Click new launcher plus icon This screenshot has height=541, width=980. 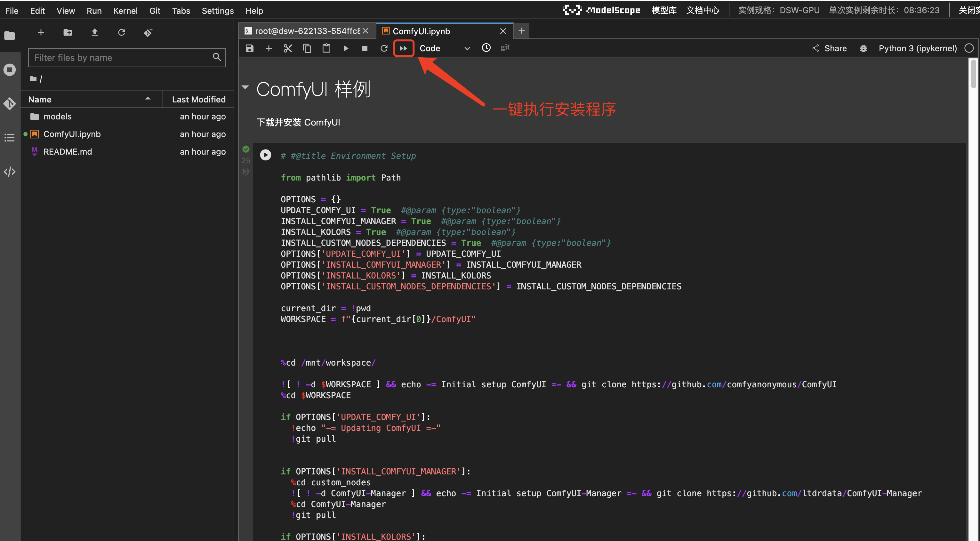pyautogui.click(x=41, y=32)
